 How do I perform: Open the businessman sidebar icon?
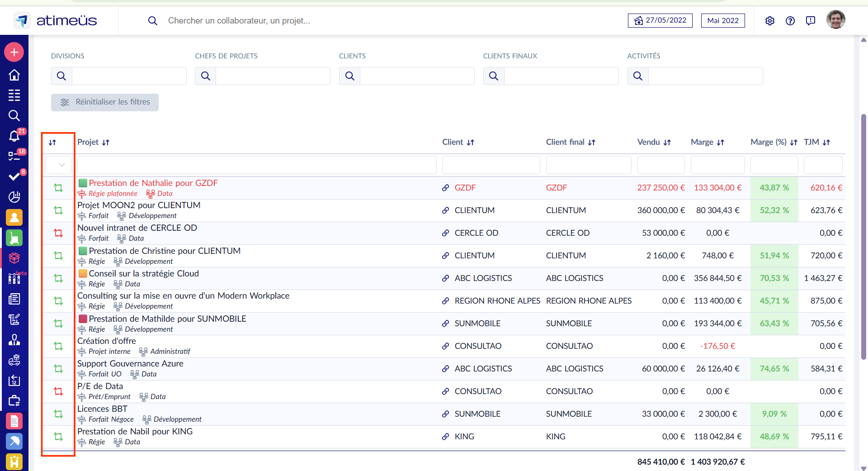(x=14, y=339)
